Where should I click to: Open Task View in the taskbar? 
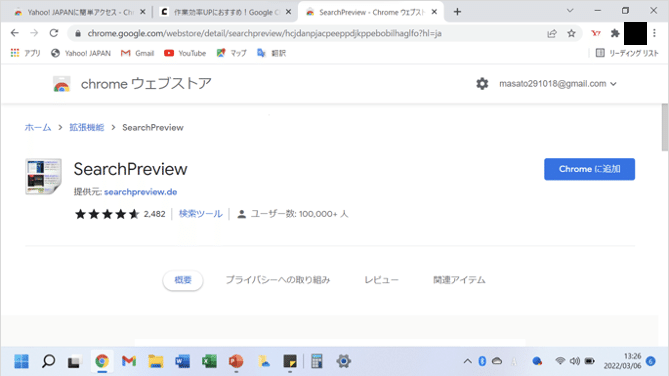point(74,361)
